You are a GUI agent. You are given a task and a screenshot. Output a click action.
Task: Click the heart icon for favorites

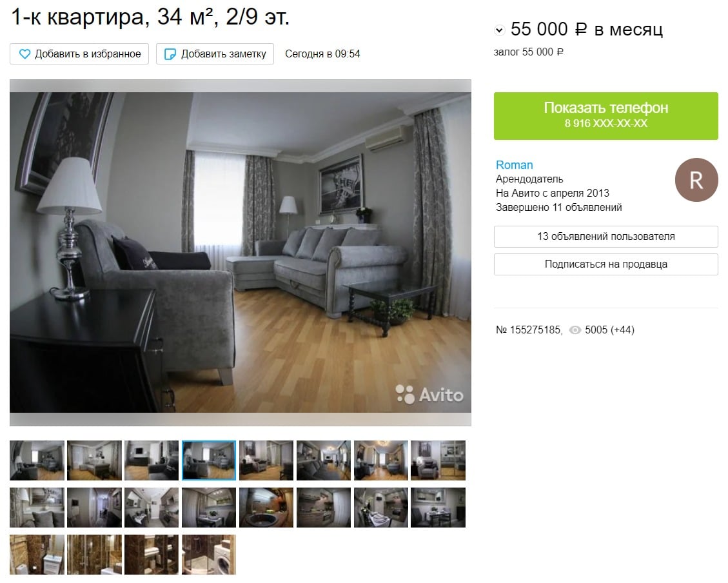click(x=25, y=54)
